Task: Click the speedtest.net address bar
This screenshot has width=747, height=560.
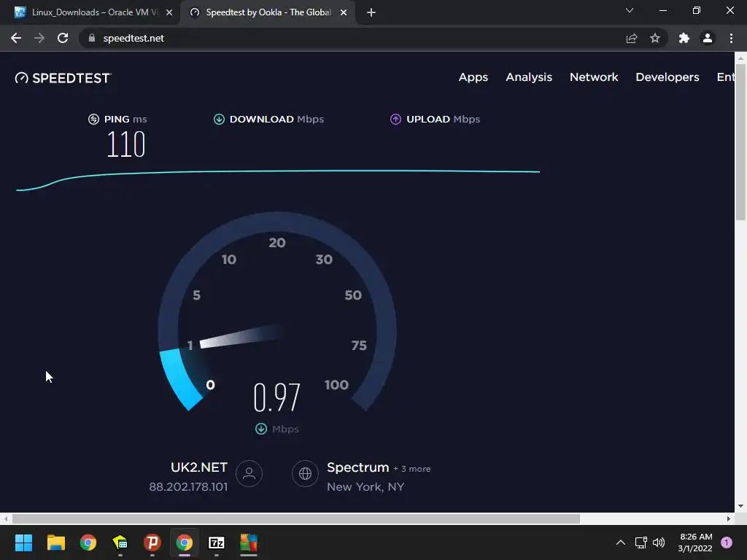Action: click(x=352, y=38)
